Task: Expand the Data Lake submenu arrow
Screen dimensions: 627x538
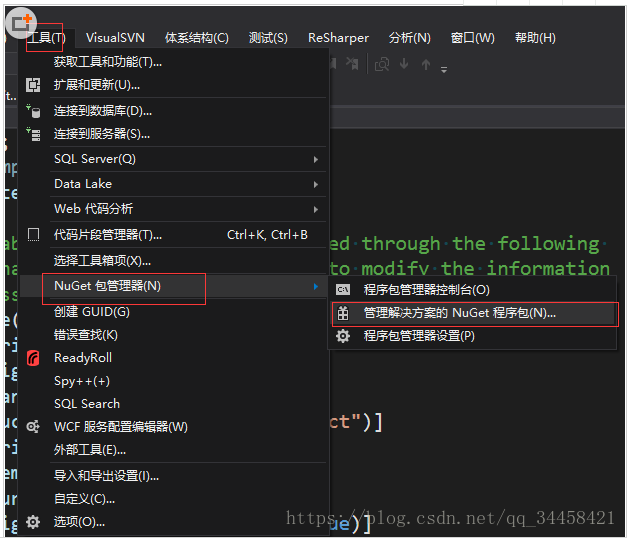Action: coord(316,184)
